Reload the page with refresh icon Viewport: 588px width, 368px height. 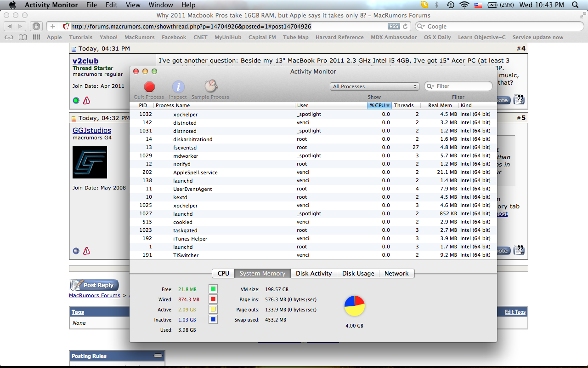406,27
